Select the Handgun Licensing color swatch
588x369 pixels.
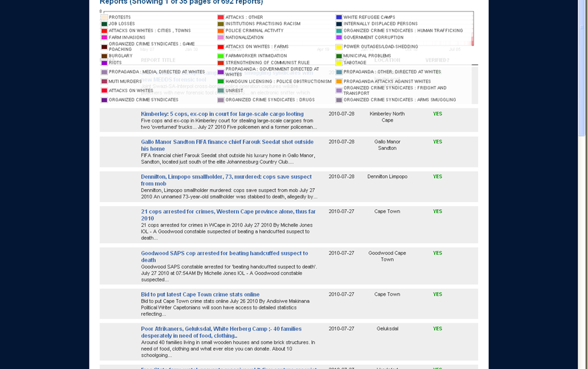pos(221,81)
